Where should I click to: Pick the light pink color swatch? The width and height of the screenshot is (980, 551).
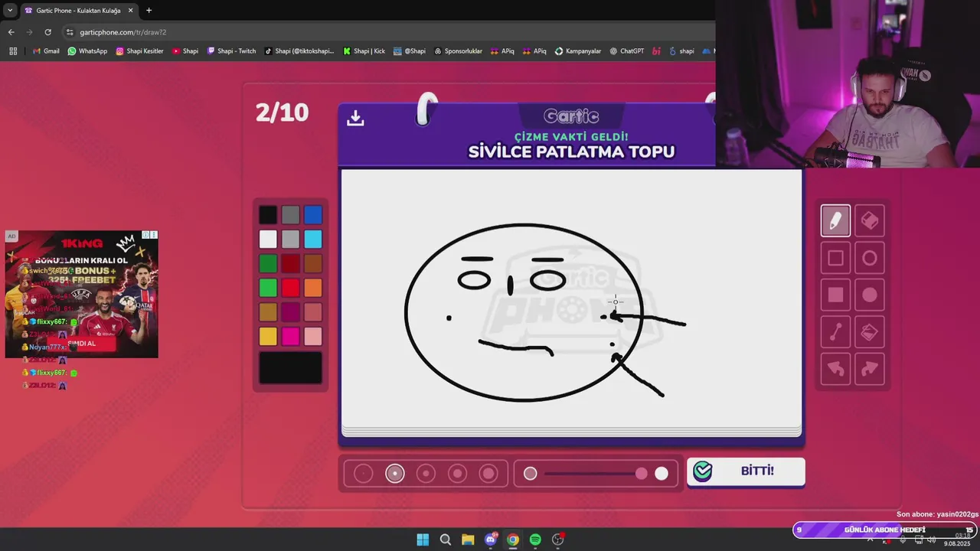click(313, 336)
